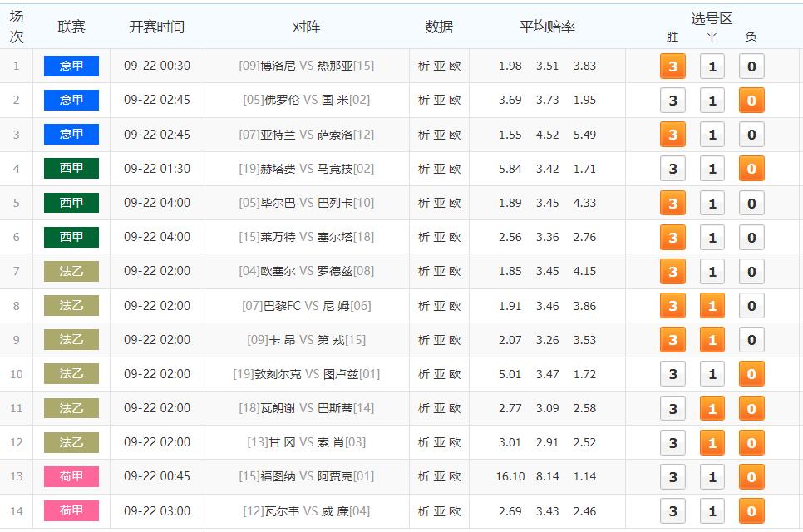
Task: Open 欧 European odds for 亚特兰 VS 萨索洛
Action: (455, 134)
